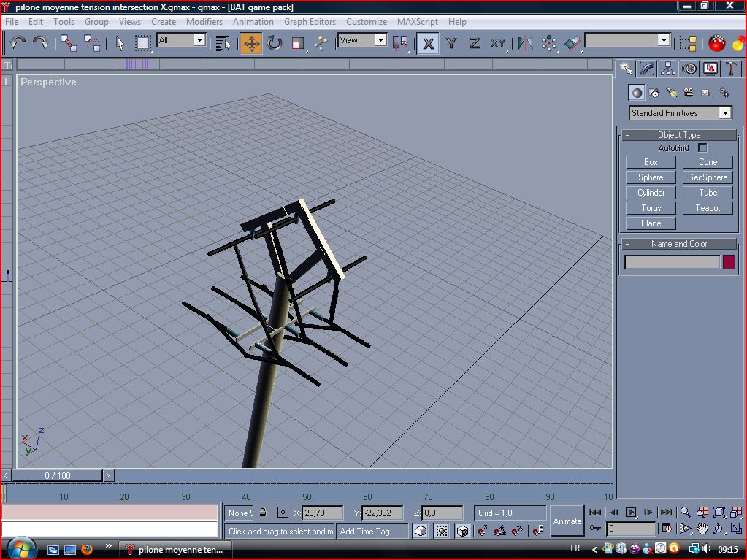Restrict transform to Z axis
The height and width of the screenshot is (560, 747).
474,43
